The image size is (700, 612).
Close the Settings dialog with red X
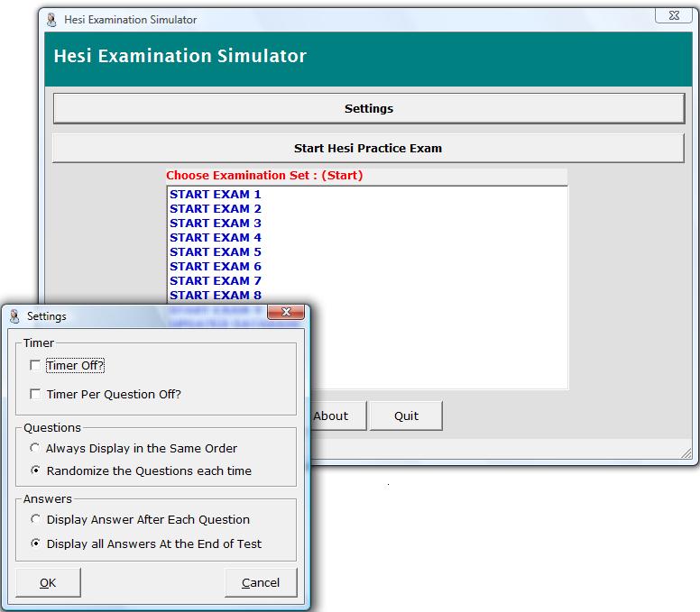click(286, 312)
